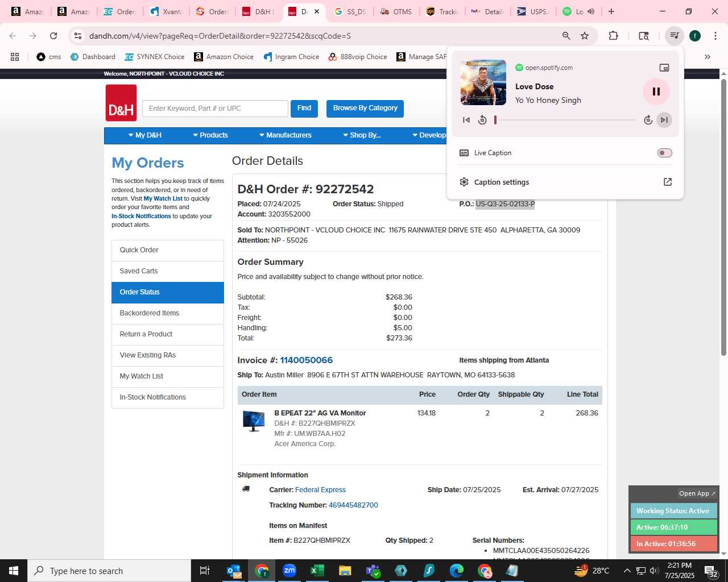Image resolution: width=728 pixels, height=582 pixels.
Task: Open Return a Product in sidebar
Action: pyautogui.click(x=168, y=335)
